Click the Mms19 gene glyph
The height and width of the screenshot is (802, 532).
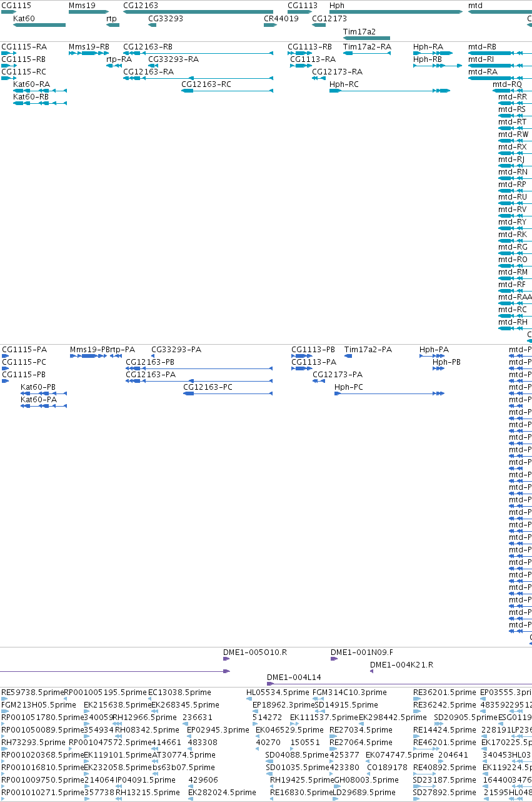(x=89, y=12)
